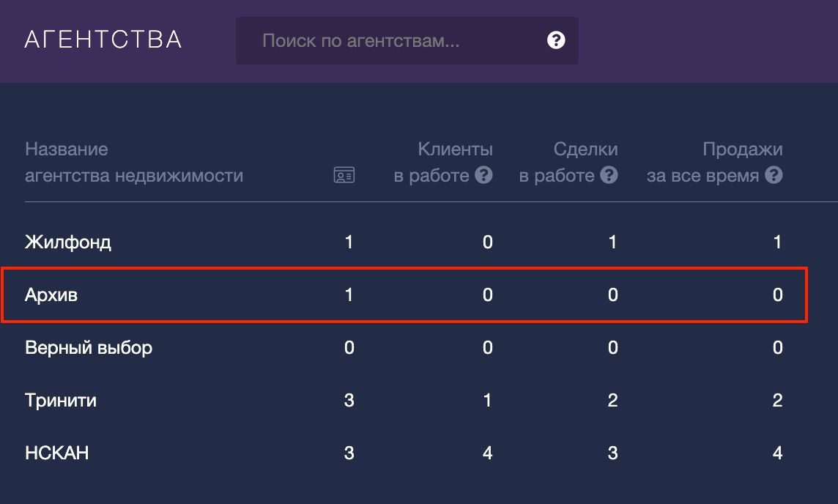Focus the 'Поиск по агентствам' search field

[x=396, y=40]
